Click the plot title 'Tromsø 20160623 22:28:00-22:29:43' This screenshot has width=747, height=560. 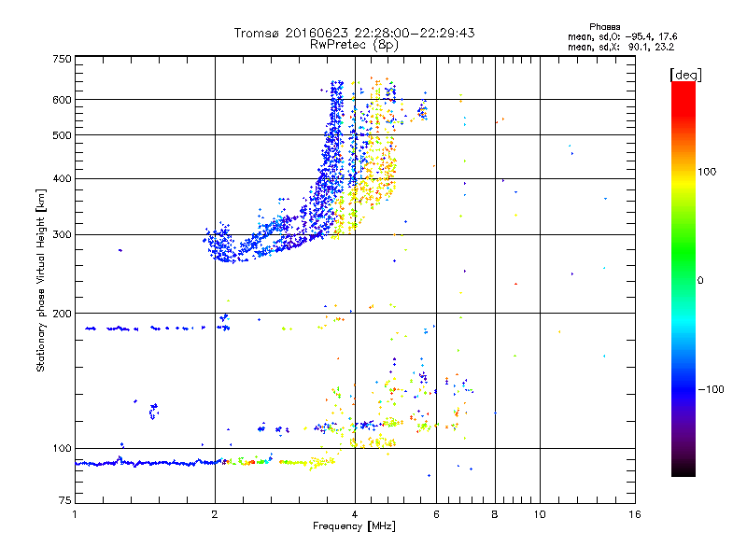pyautogui.click(x=354, y=33)
